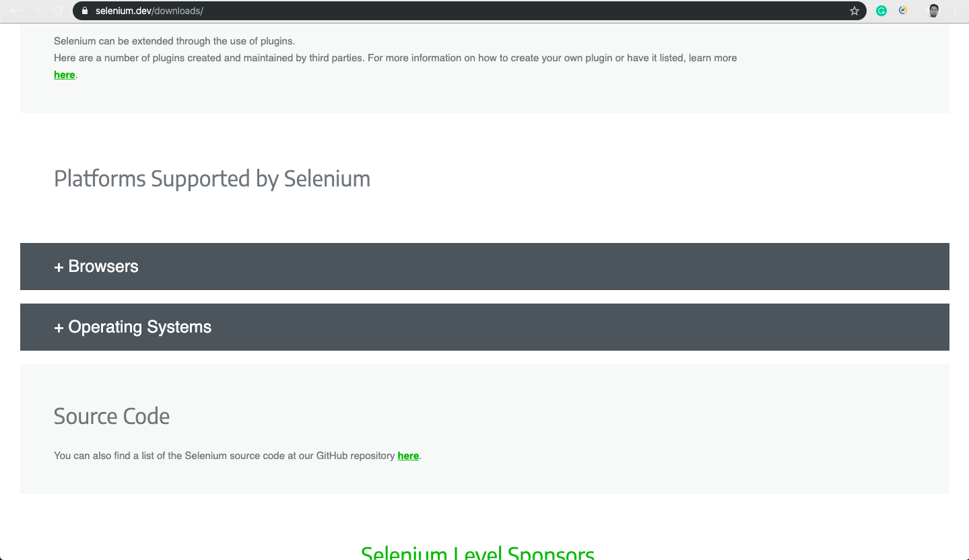Click the Source Code heading
This screenshot has width=969, height=560.
pyautogui.click(x=112, y=417)
